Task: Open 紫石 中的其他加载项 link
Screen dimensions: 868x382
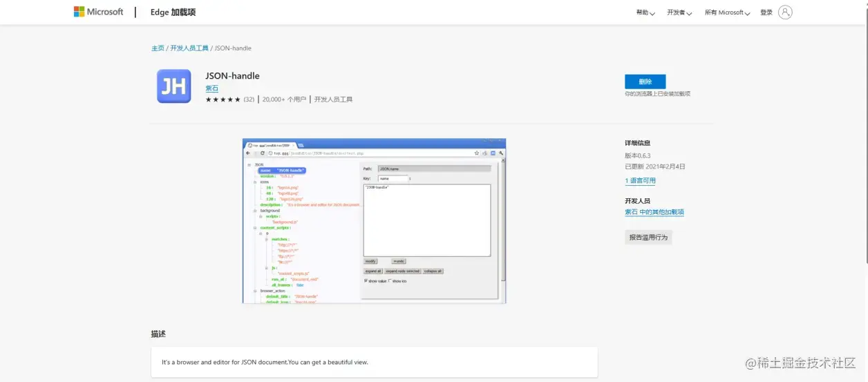Action: (x=654, y=213)
